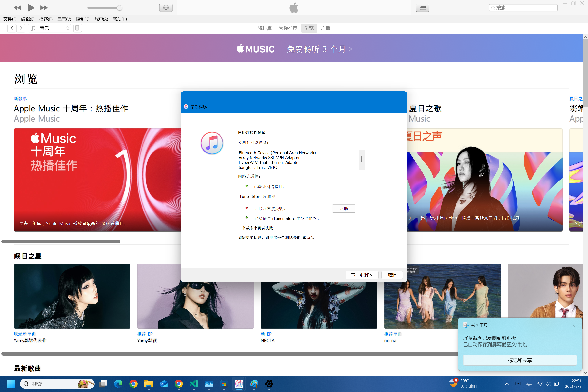Click the device (phone) icon button

(x=77, y=28)
